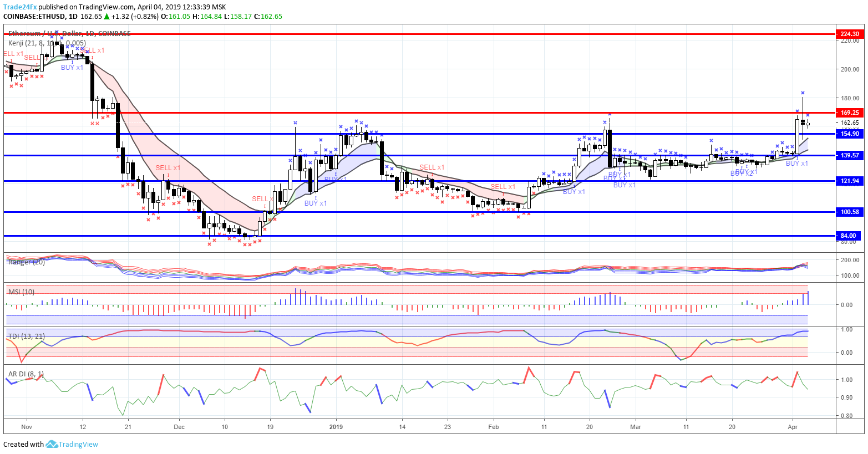The image size is (868, 454).
Task: Open the TradingView link beside Created with
Action: tap(78, 444)
